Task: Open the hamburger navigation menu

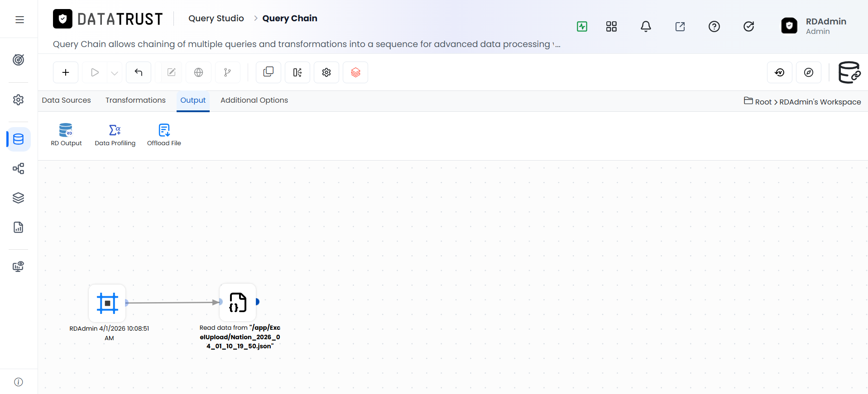Action: tap(19, 19)
